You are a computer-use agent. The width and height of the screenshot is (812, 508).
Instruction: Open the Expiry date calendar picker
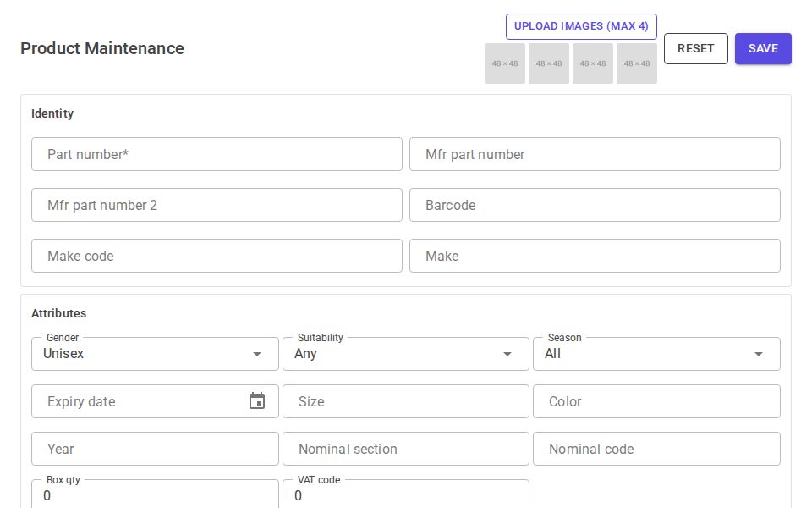click(258, 400)
